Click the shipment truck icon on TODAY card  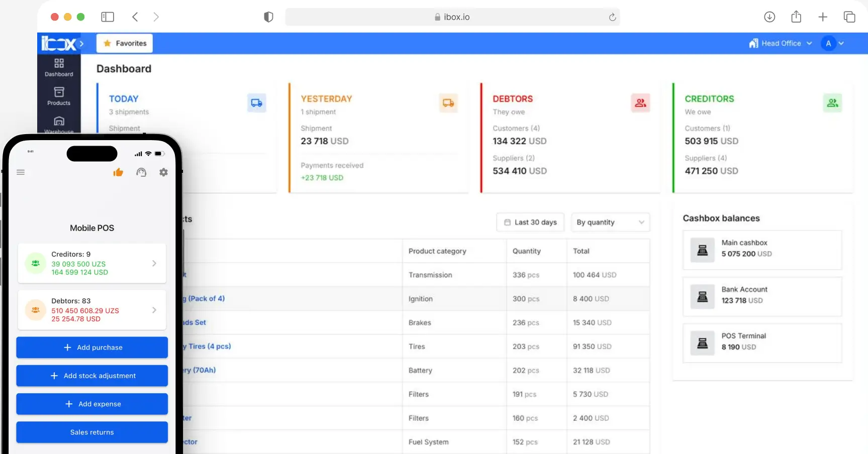tap(257, 102)
